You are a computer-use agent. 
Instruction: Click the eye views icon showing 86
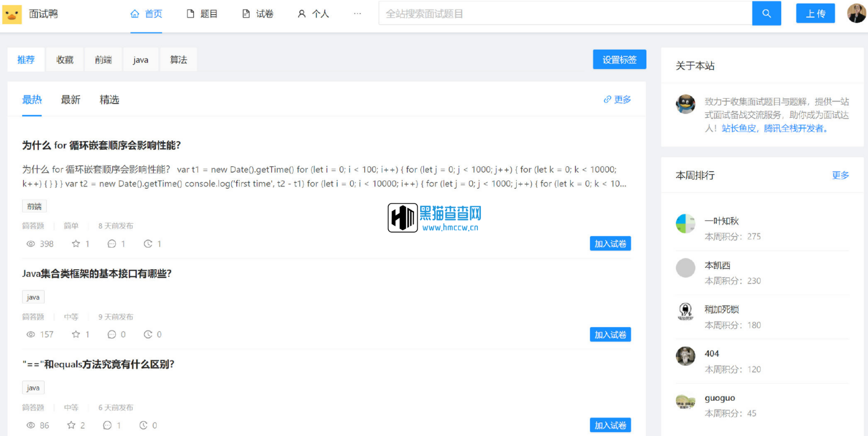pyautogui.click(x=30, y=425)
